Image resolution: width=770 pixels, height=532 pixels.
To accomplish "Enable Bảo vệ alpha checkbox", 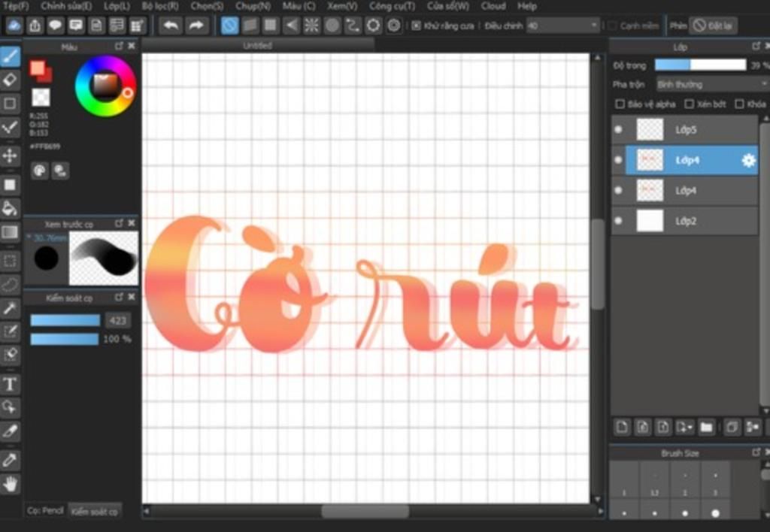I will pos(620,104).
